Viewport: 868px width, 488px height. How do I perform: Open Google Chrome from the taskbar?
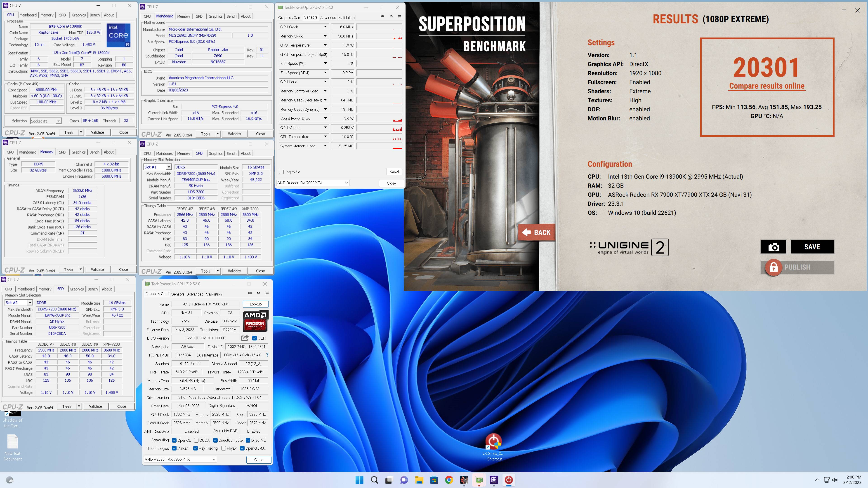pyautogui.click(x=449, y=480)
